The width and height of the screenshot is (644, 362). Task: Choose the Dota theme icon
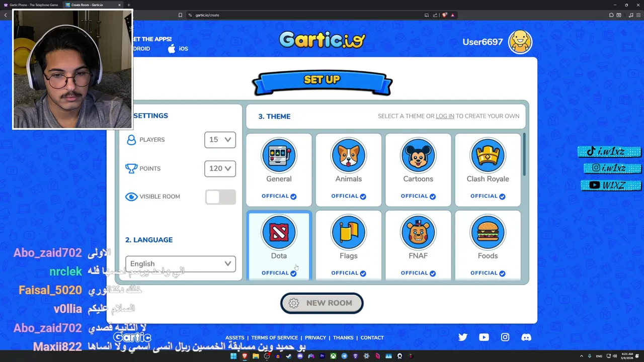coord(279,232)
